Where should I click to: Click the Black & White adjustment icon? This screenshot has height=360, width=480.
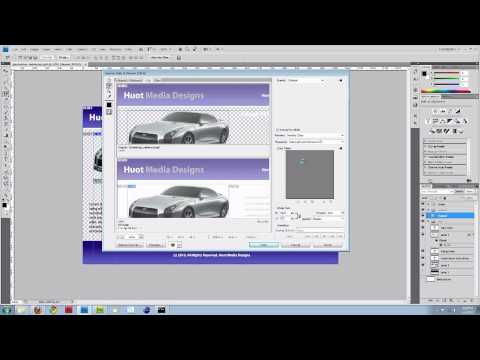point(450,121)
